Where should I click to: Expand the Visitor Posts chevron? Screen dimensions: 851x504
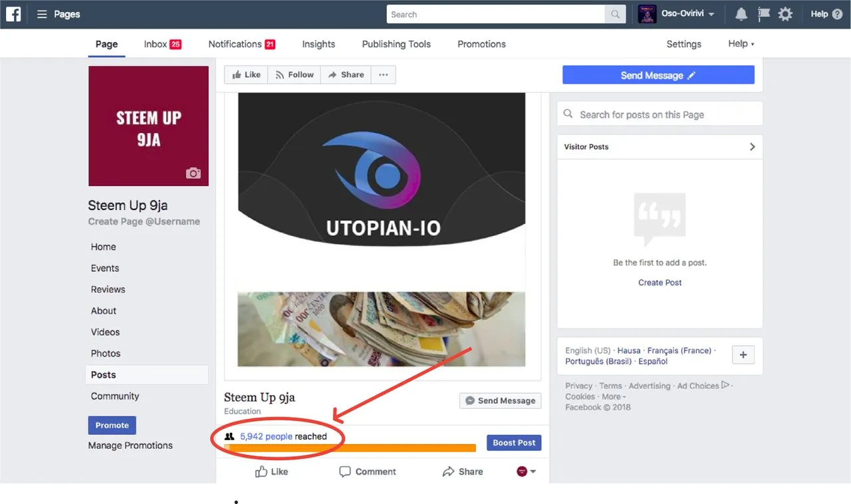753,147
